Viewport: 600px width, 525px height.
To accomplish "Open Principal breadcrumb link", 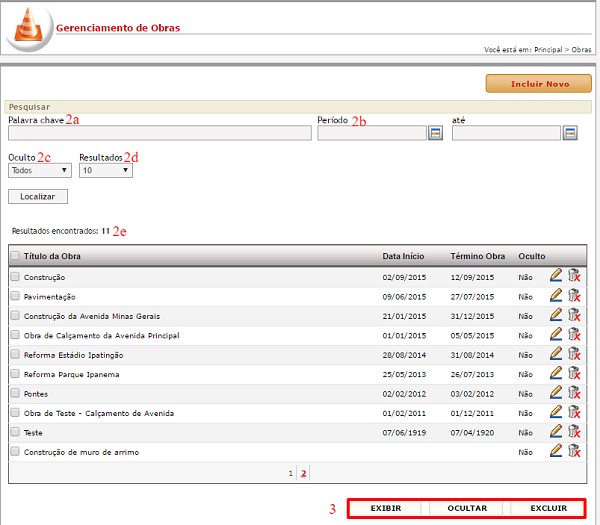I will coord(548,50).
